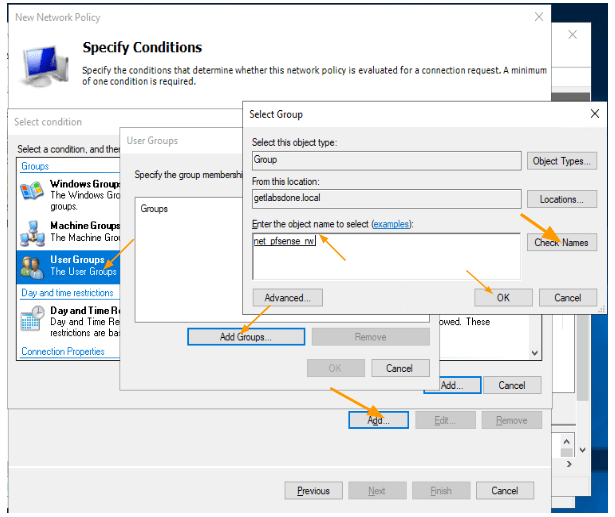
Task: Confirm Select Group with OK
Action: [503, 298]
